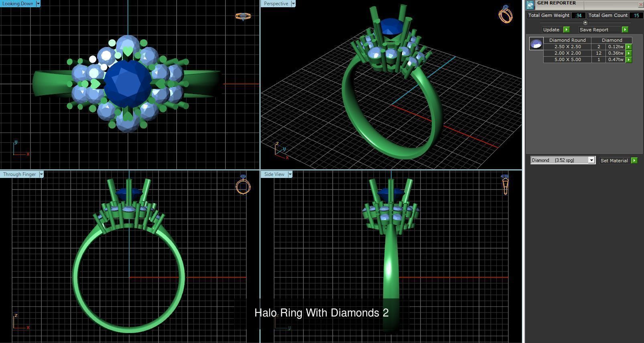644x343 pixels.
Task: Click the Perspective viewport title
Action: tap(276, 4)
